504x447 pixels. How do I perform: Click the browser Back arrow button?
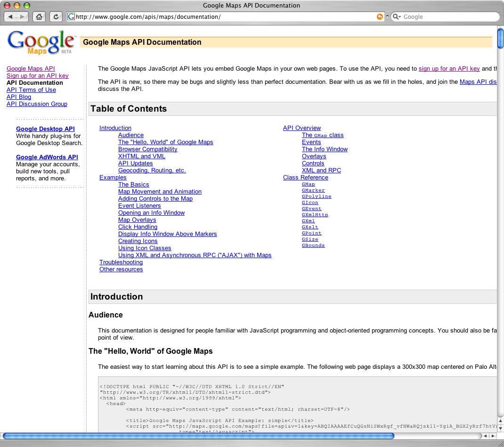(10, 16)
